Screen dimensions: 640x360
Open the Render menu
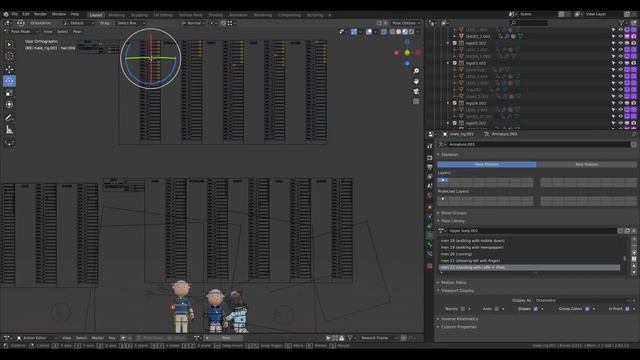pos(40,14)
